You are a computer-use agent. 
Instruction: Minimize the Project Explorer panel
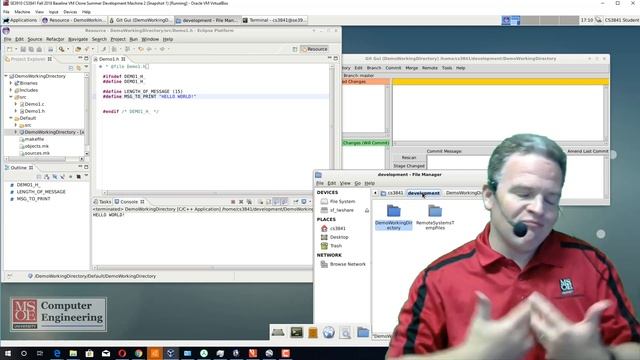click(x=80, y=59)
